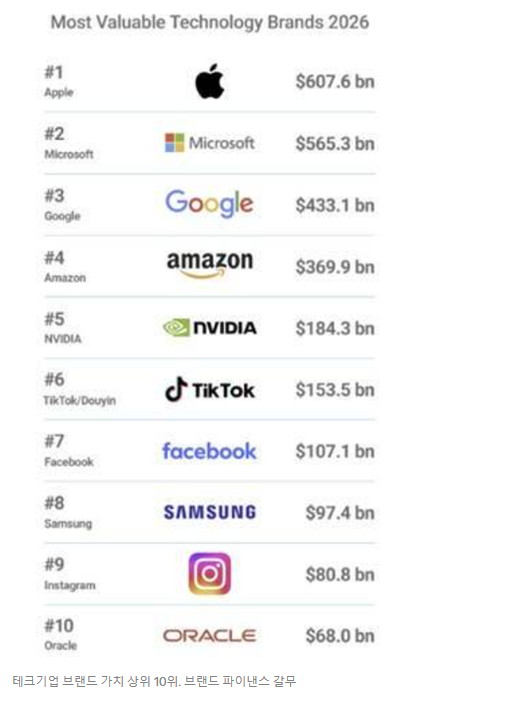This screenshot has width=517, height=704.
Task: Click Microsoft's $565.3 bn value
Action: click(335, 144)
